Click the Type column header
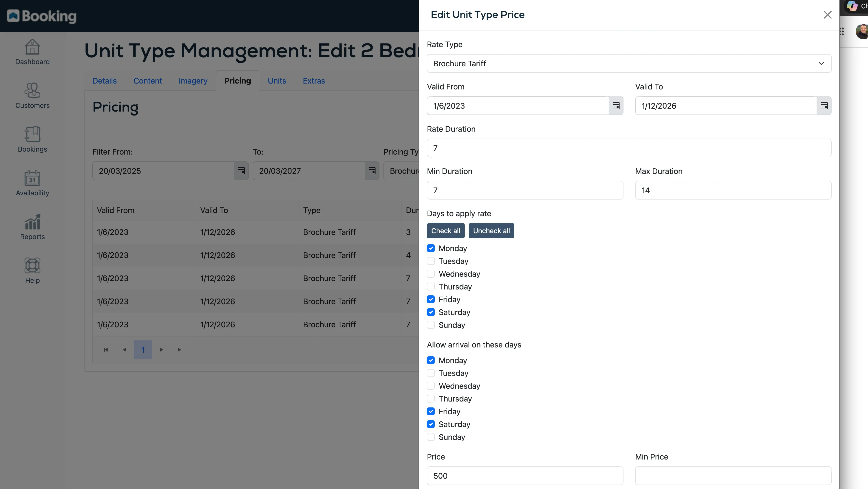This screenshot has width=868, height=489. tap(350, 210)
